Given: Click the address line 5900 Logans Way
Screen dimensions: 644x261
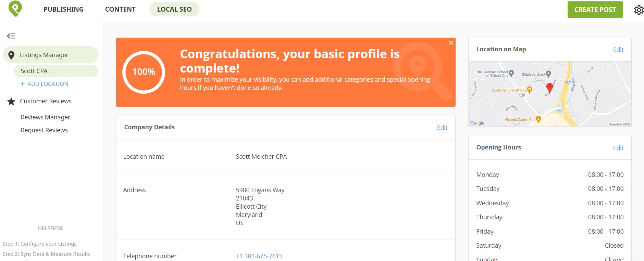Looking at the screenshot, I should [260, 190].
